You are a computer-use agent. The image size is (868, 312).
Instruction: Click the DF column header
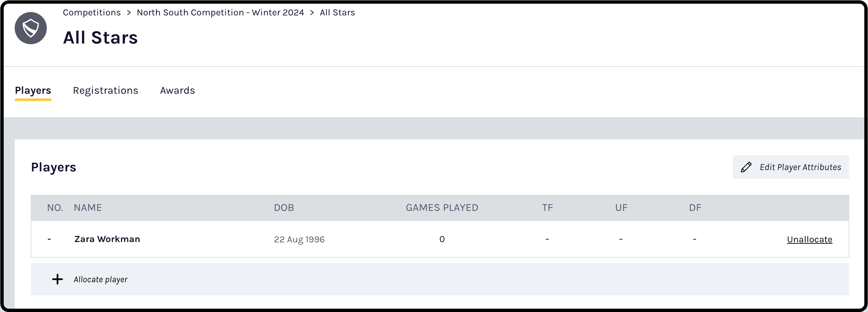tap(695, 208)
